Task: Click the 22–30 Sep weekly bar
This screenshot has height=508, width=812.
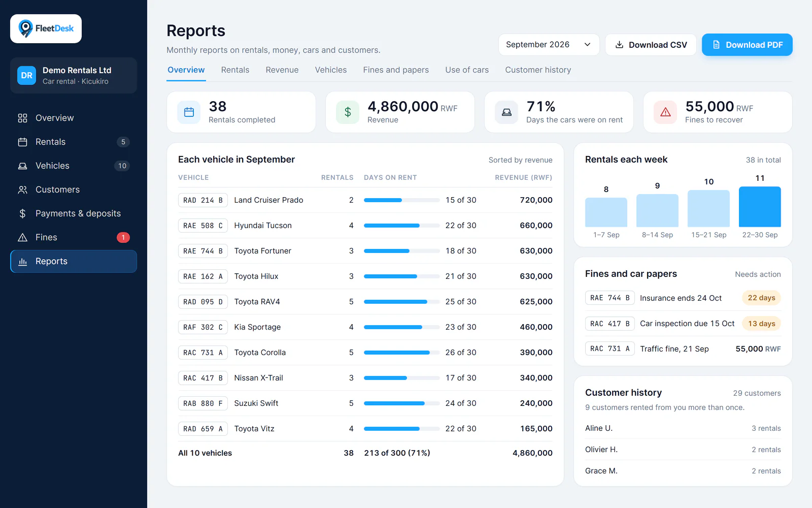Action: (x=760, y=207)
